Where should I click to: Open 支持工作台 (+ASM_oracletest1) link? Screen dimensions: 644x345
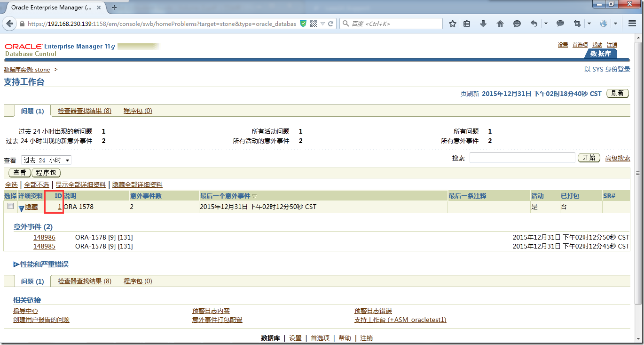click(401, 320)
